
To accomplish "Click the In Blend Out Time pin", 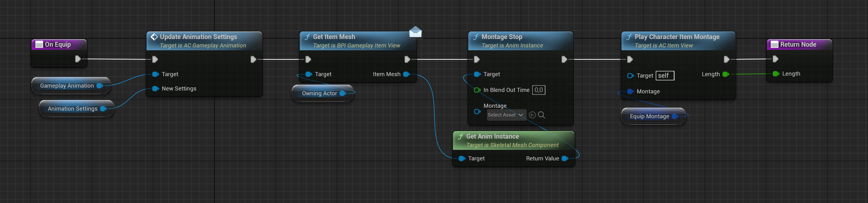I will tap(477, 90).
